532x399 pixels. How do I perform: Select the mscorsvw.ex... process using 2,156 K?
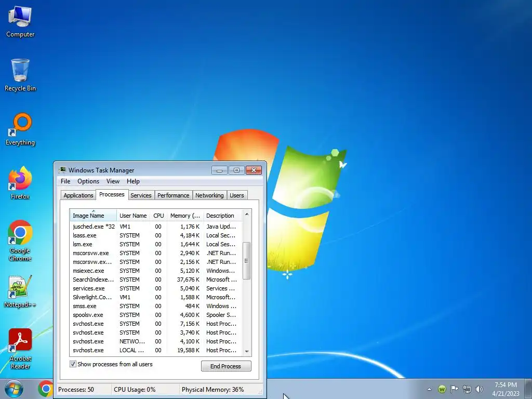[156, 262]
